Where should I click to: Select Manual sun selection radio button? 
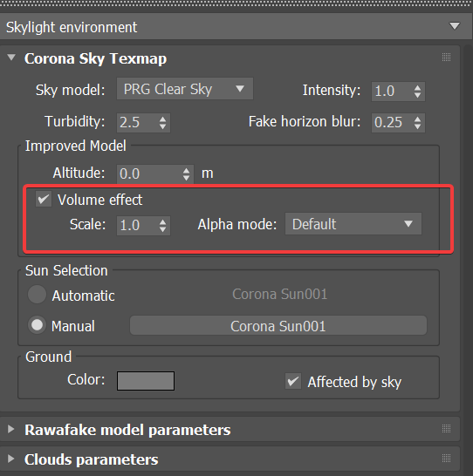coord(37,325)
